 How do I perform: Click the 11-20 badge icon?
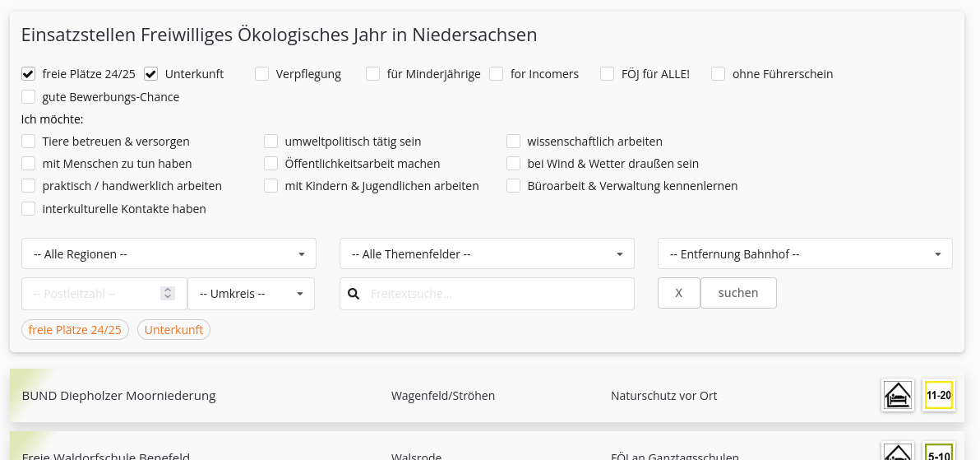938,396
